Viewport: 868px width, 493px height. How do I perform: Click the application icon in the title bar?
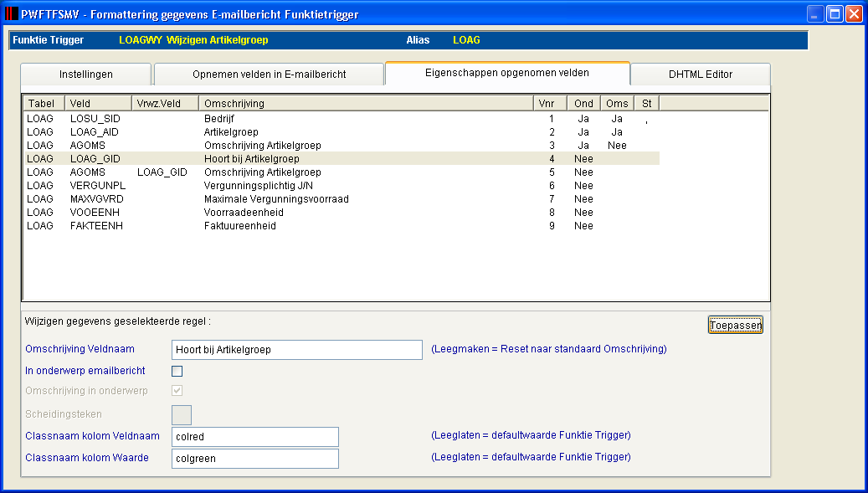pos(11,14)
